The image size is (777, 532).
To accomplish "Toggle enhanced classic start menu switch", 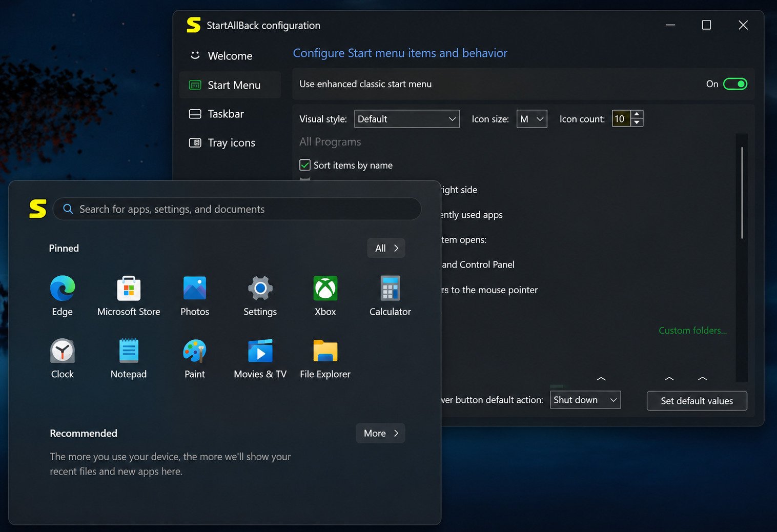I will [x=735, y=84].
